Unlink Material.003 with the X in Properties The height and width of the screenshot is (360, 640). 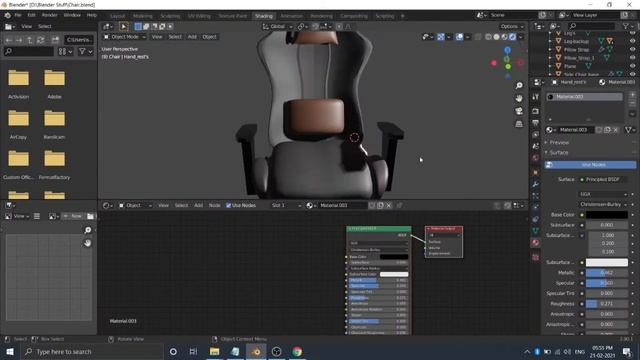pyautogui.click(x=616, y=130)
